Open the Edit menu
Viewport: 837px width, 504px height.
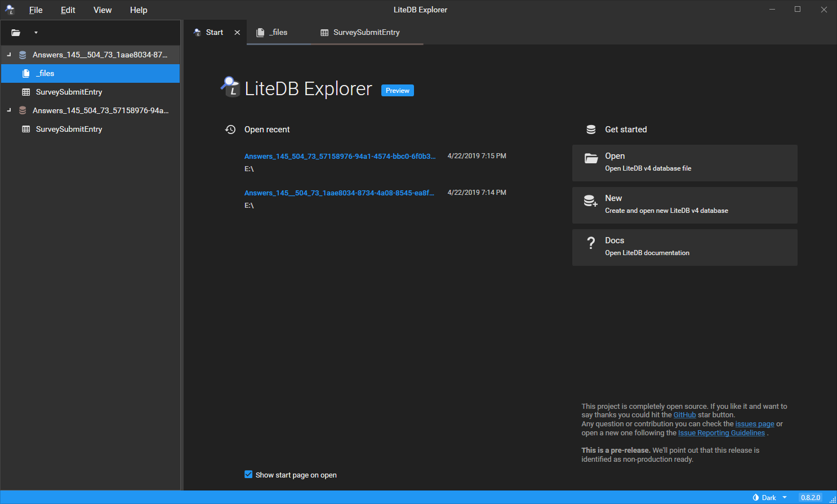coord(68,10)
